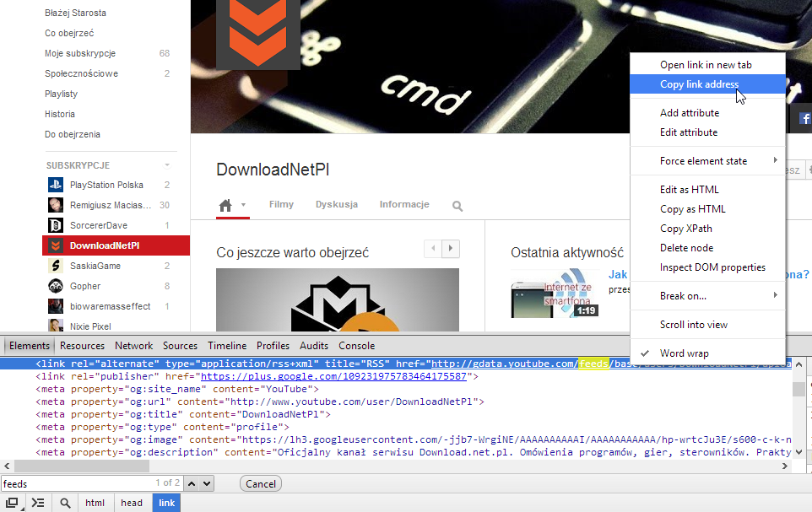Open the Społecznościowe sidebar link

pos(81,73)
